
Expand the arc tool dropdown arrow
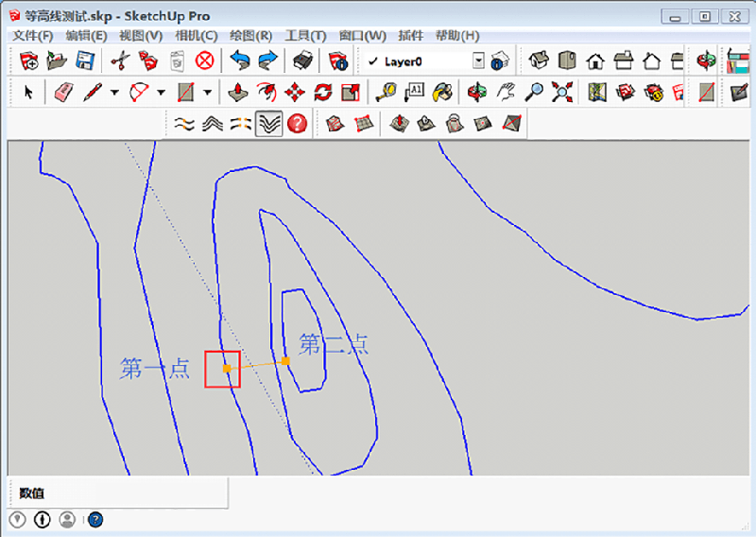(161, 93)
